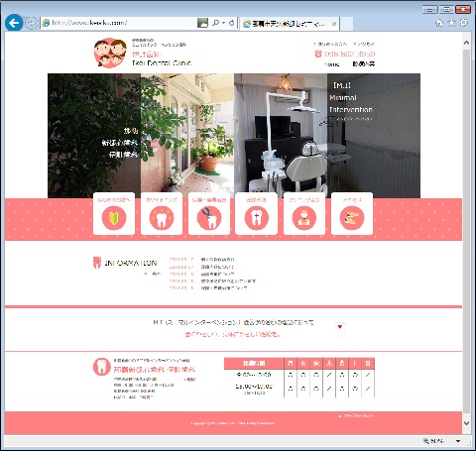Open the list link under INFORMATION

click(153, 274)
